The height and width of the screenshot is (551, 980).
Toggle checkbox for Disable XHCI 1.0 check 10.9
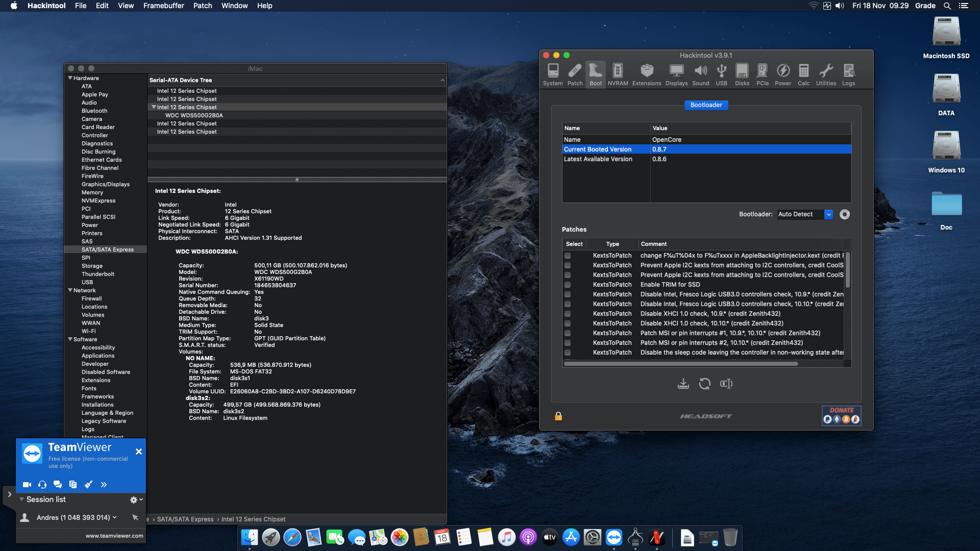[568, 314]
